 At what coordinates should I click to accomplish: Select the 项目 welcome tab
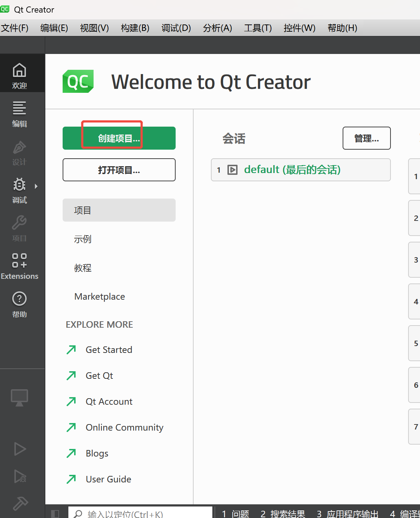tap(119, 210)
